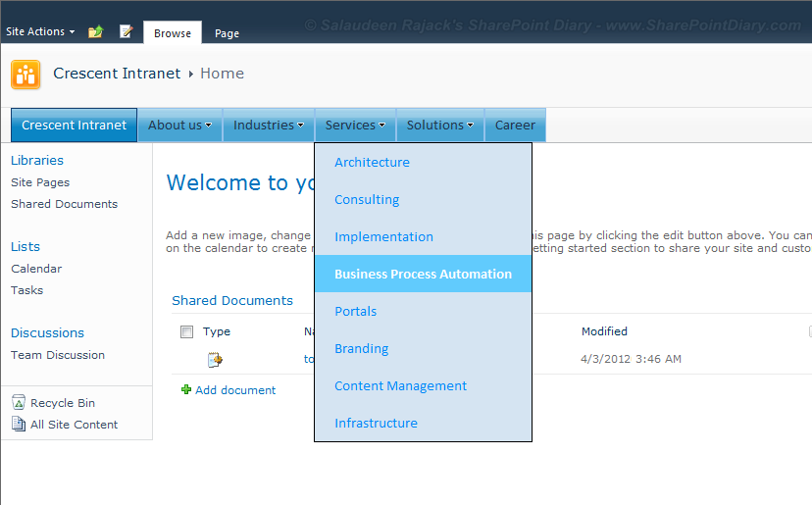Click the green plus Add document icon

[x=186, y=389]
